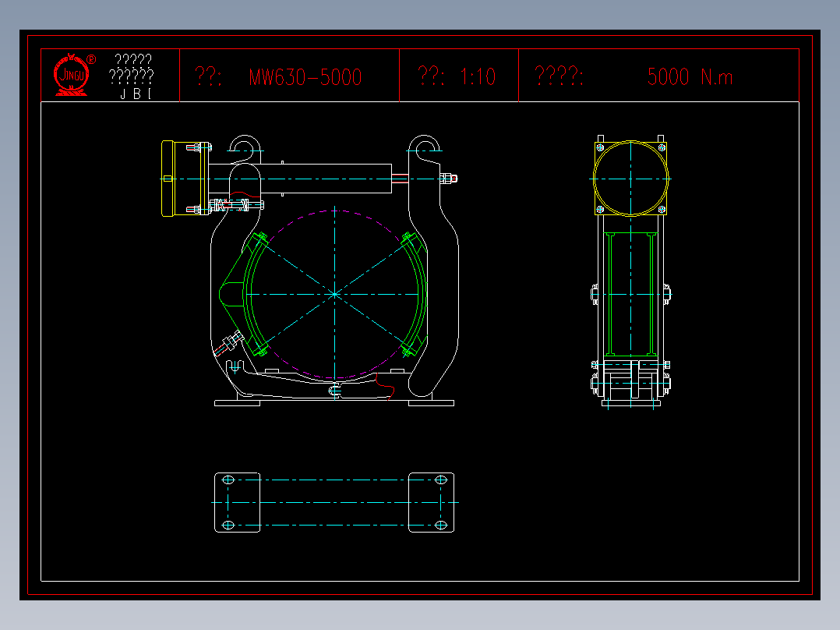Select the model text MW630-5000
Image resolution: width=840 pixels, height=630 pixels.
[305, 77]
